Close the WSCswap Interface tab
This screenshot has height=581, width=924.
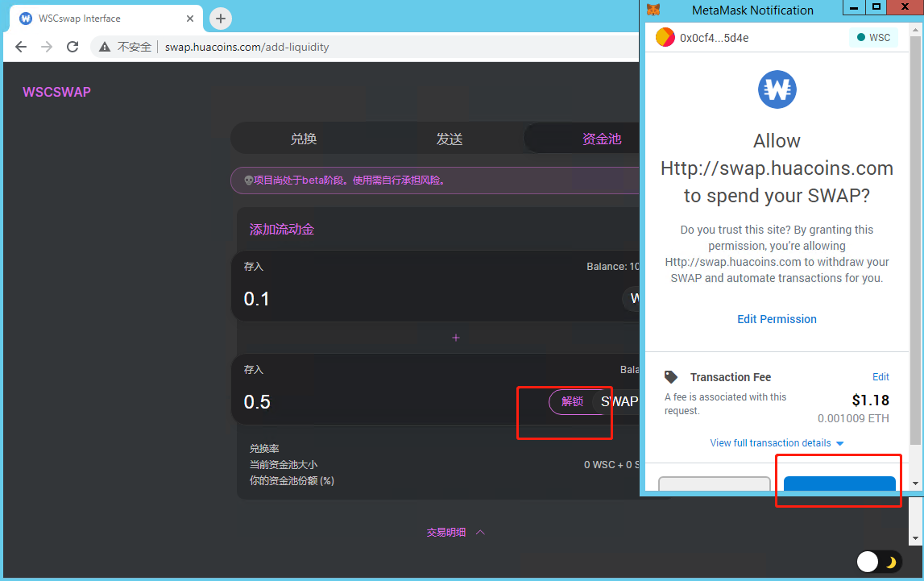tap(190, 19)
